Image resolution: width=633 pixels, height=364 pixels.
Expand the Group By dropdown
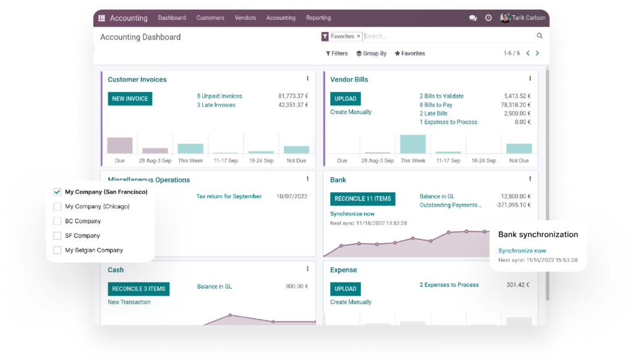(x=372, y=53)
